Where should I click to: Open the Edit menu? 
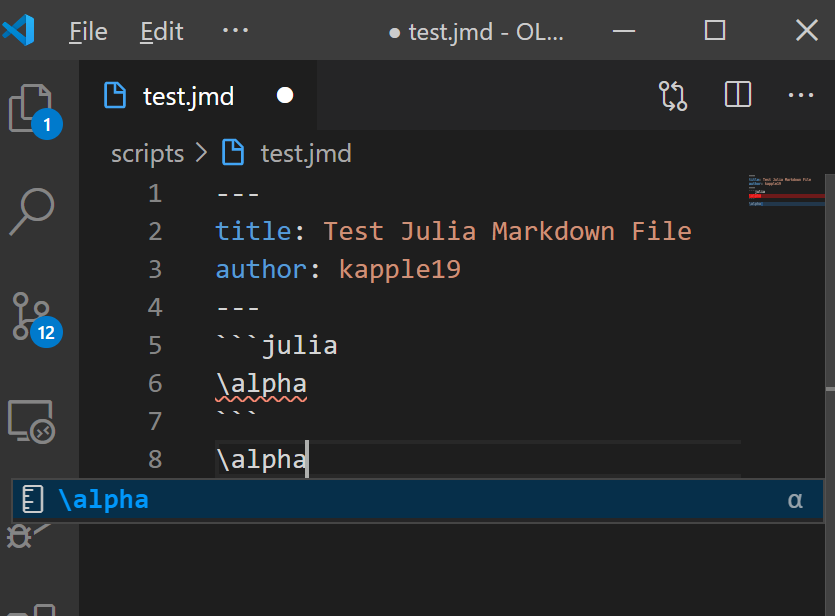tap(161, 31)
